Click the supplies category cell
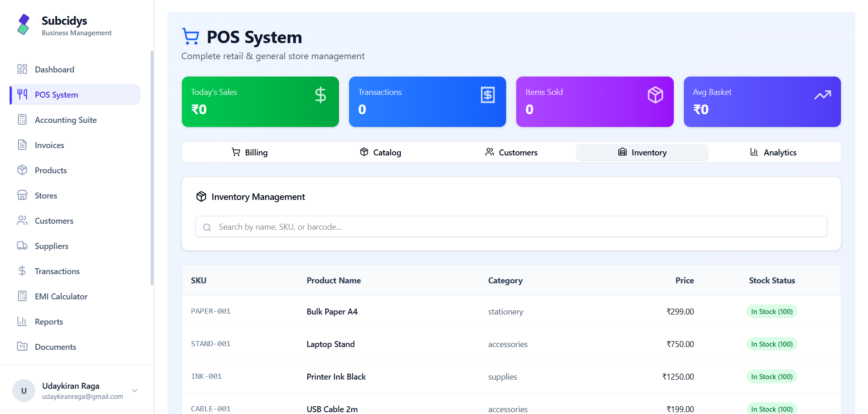The height and width of the screenshot is (414, 868). coord(502,377)
